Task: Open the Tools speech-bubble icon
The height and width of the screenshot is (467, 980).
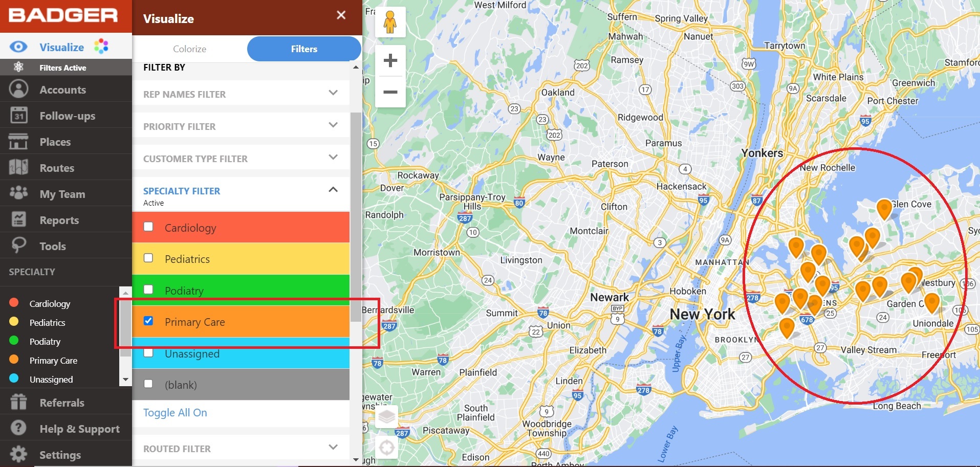Action: pyautogui.click(x=18, y=246)
